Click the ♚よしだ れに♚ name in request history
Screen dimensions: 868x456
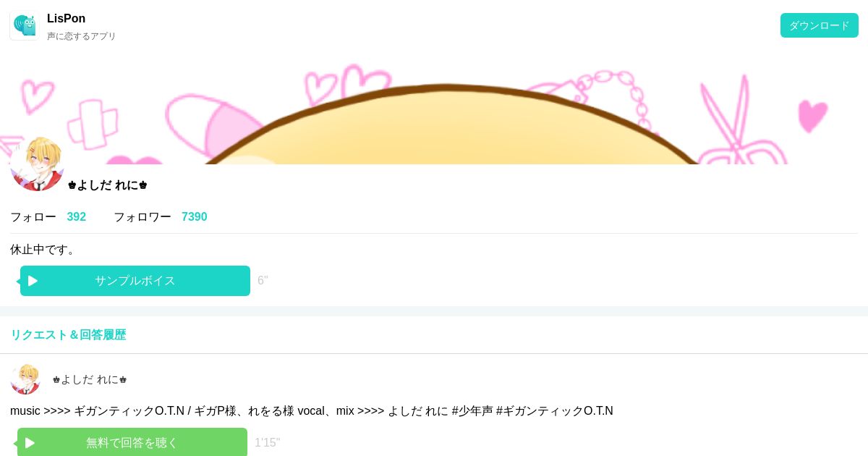click(90, 379)
